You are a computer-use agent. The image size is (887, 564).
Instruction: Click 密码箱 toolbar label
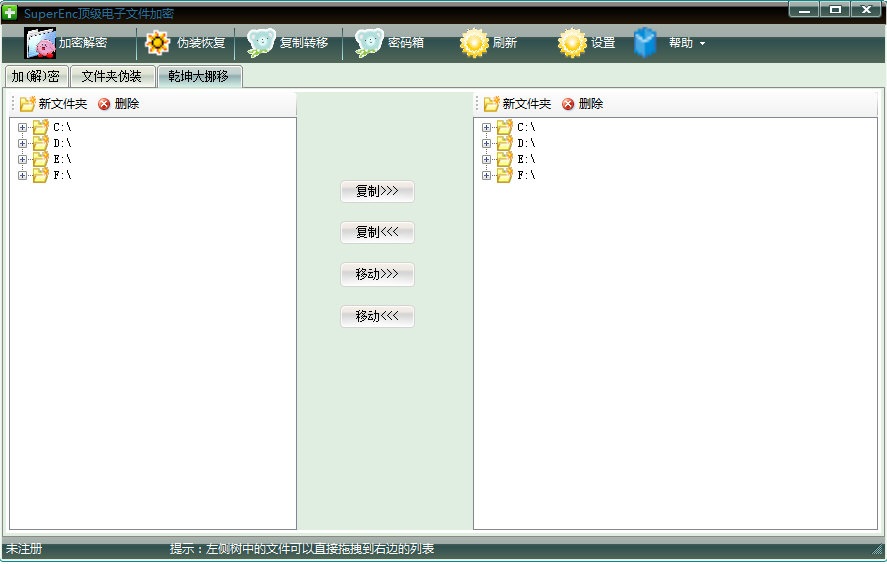pyautogui.click(x=406, y=43)
